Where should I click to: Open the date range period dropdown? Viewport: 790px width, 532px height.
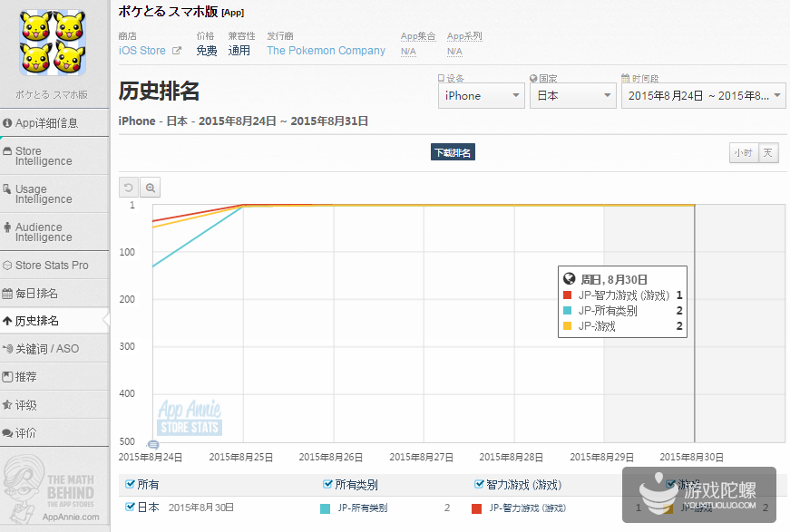tap(703, 95)
